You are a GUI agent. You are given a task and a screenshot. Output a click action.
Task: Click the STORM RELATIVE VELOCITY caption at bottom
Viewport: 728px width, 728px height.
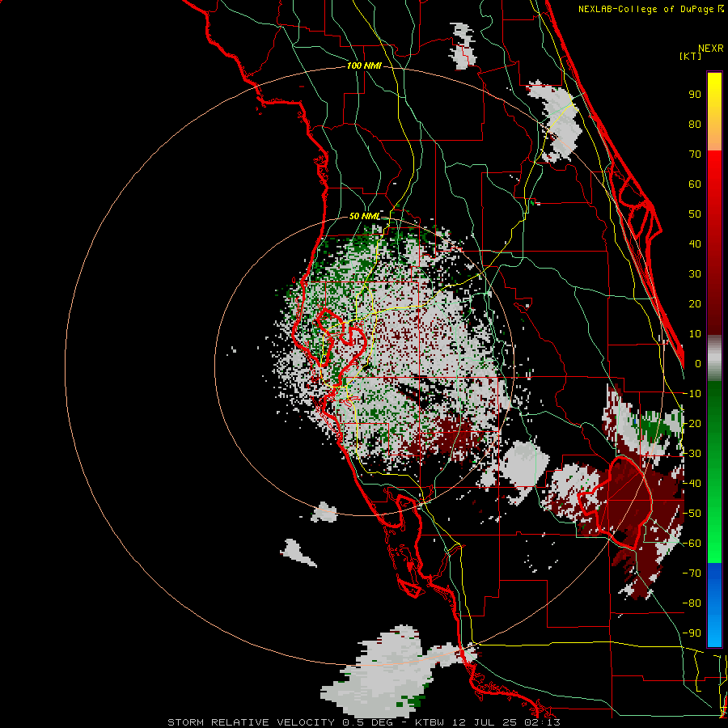[364, 722]
